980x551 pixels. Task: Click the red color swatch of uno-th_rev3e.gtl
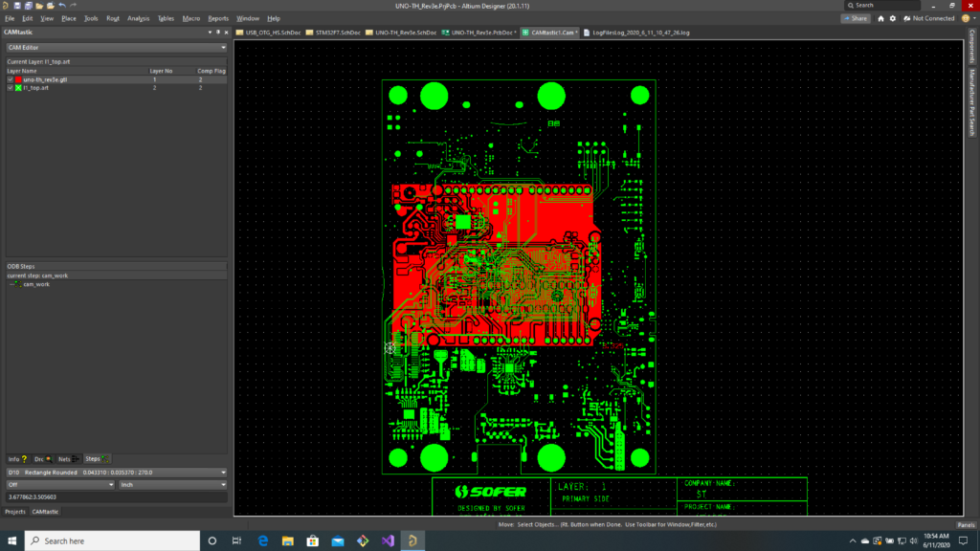pos(17,79)
